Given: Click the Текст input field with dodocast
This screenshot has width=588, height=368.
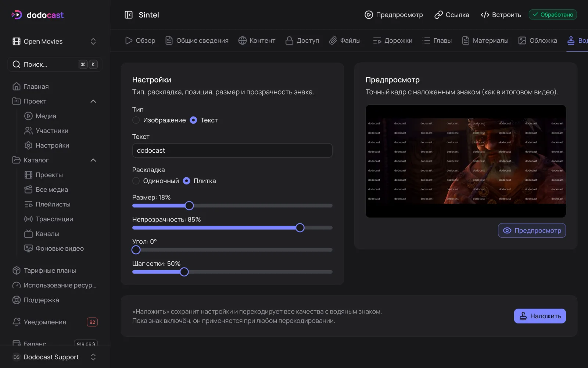Looking at the screenshot, I should (x=232, y=151).
